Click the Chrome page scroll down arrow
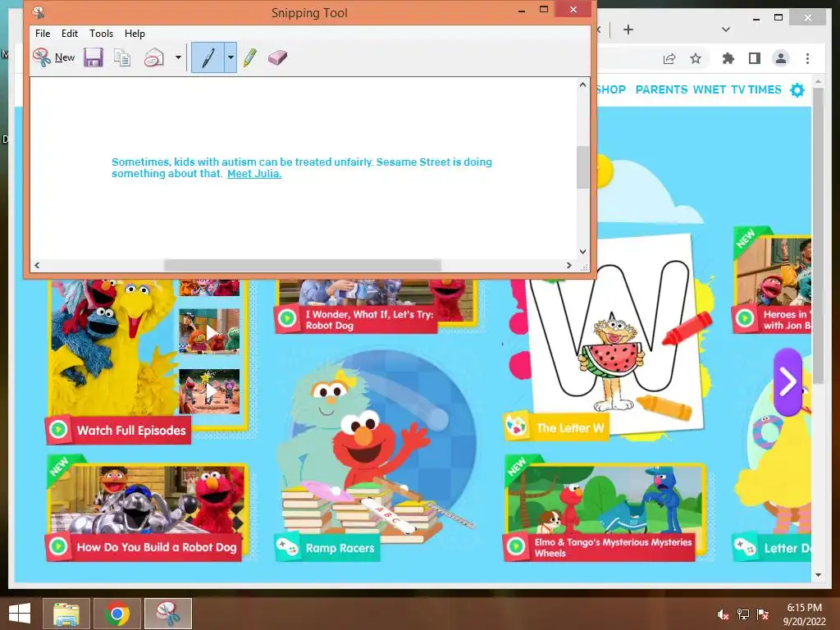The width and height of the screenshot is (840, 630). (818, 575)
